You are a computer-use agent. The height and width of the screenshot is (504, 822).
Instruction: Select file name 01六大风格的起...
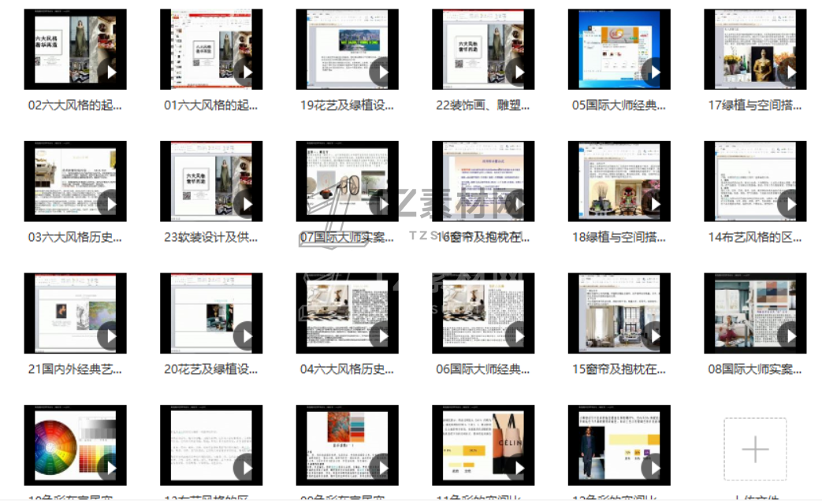click(210, 106)
